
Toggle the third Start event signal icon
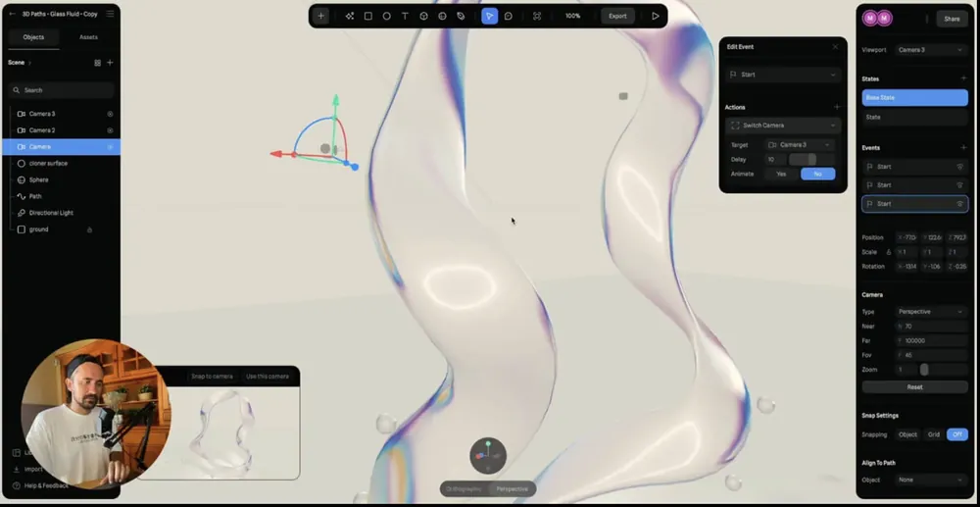(x=960, y=204)
